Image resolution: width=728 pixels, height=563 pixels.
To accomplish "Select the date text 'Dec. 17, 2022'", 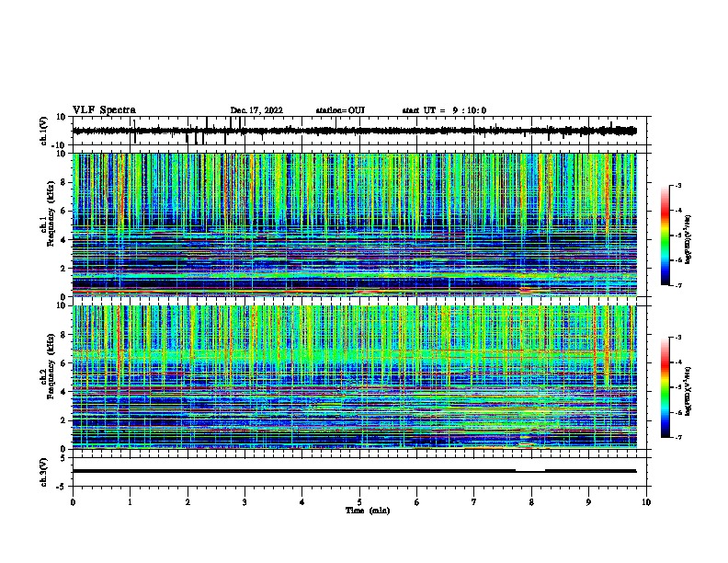I will pyautogui.click(x=256, y=110).
